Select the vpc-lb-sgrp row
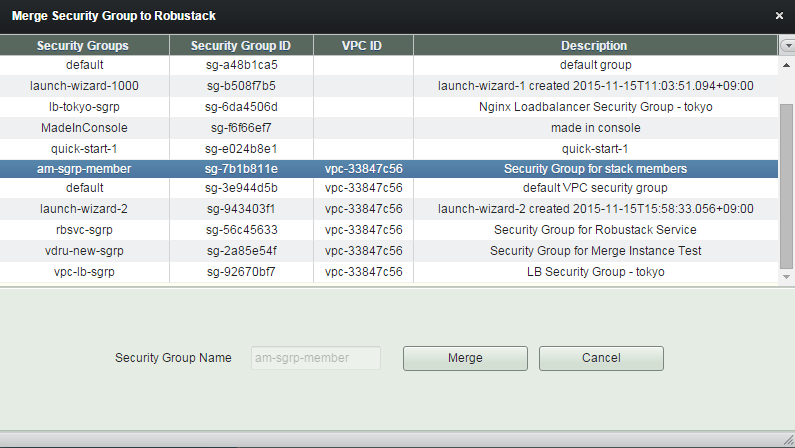Image resolution: width=795 pixels, height=448 pixels. click(389, 272)
